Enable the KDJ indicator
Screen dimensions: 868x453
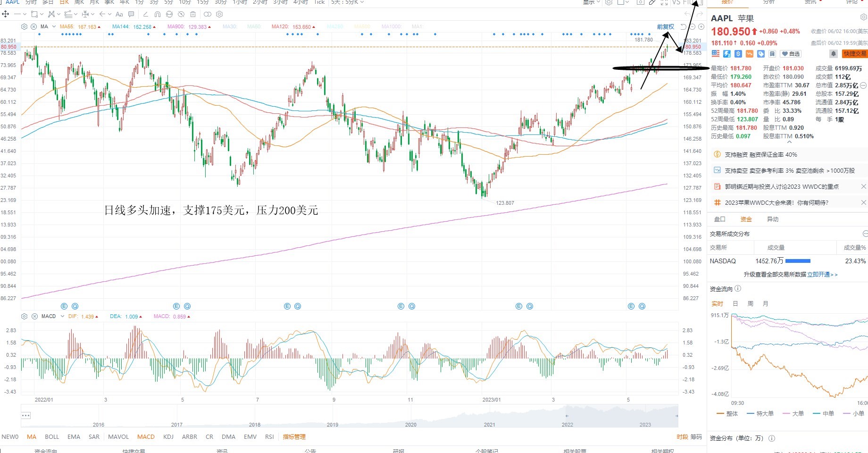[168, 437]
